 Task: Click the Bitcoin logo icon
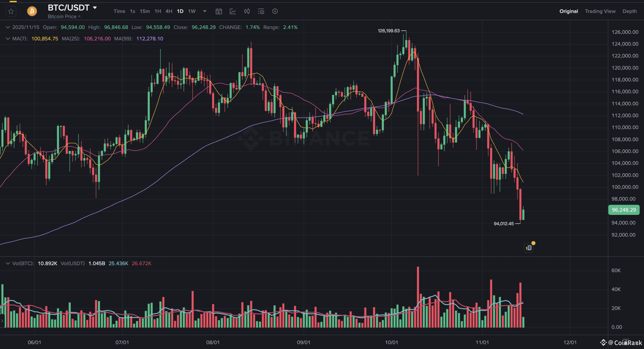point(32,11)
